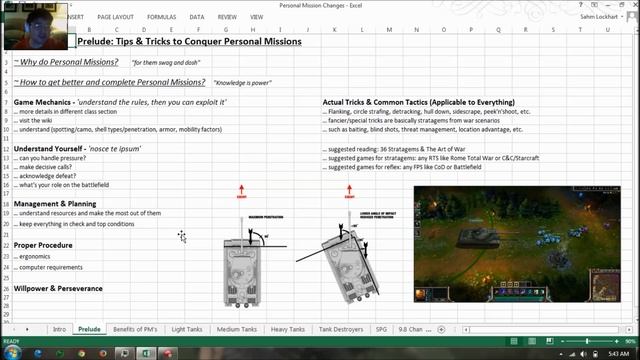Switch to Normal view in status bar
Image resolution: width=640 pixels, height=360 pixels.
514,341
